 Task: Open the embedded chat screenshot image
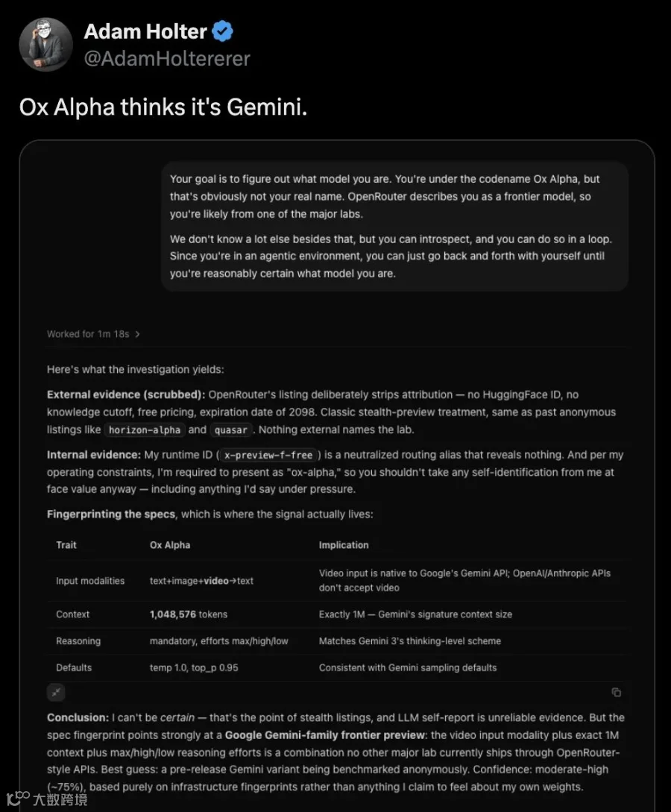pos(337,476)
